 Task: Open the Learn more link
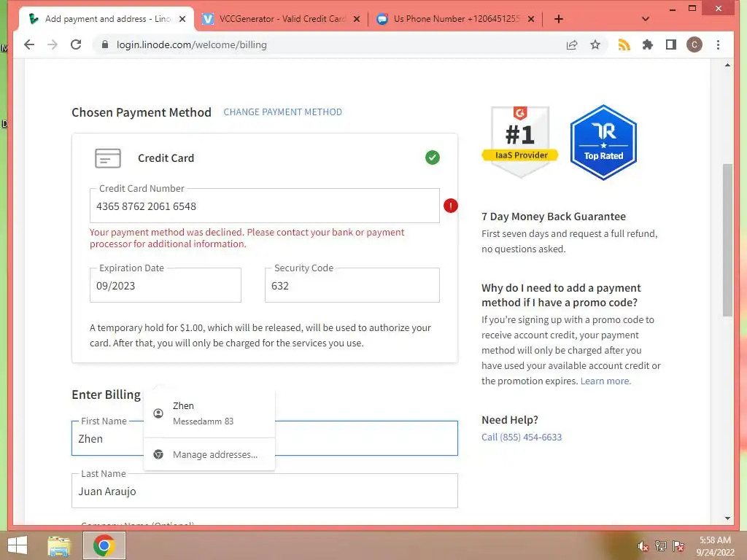(x=605, y=381)
